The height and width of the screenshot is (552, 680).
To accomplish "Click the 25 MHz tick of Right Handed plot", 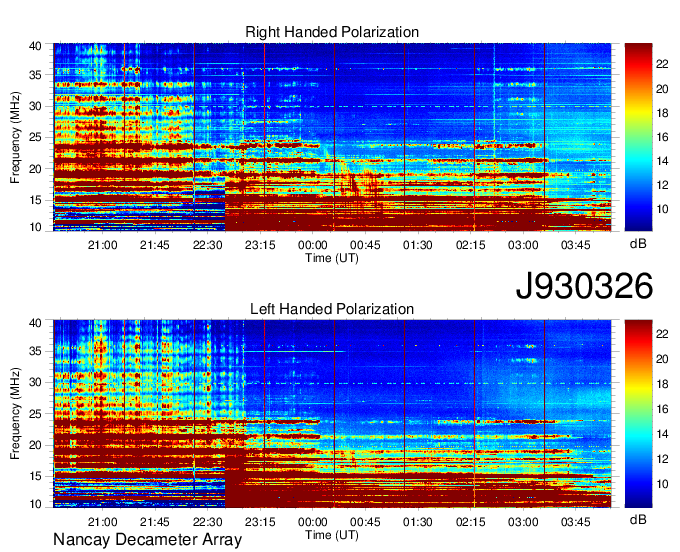I will (x=35, y=137).
